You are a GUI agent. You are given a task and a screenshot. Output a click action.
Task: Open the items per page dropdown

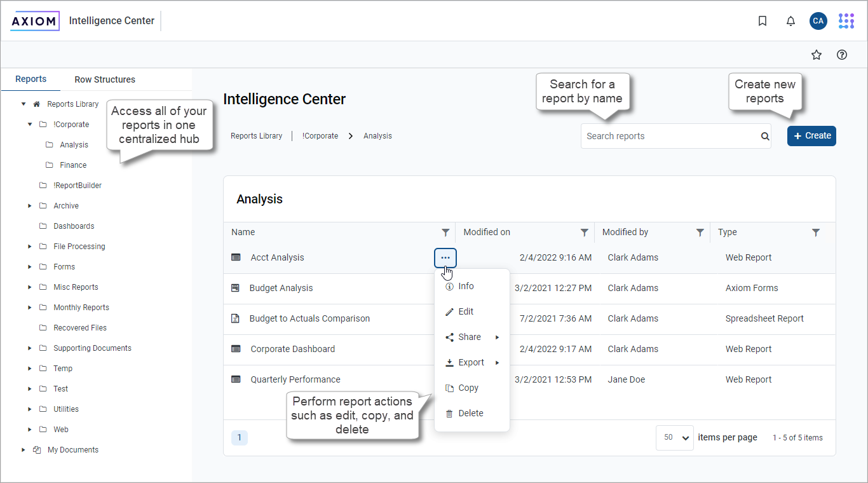[x=674, y=438]
